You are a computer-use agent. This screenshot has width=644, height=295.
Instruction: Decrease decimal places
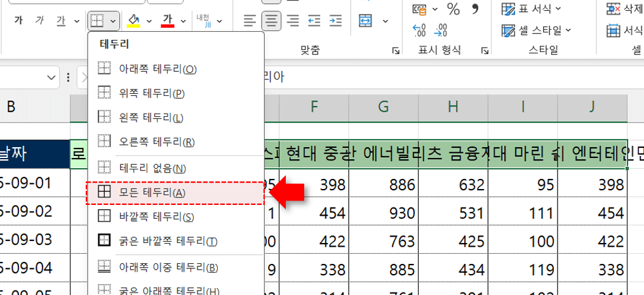[440, 30]
